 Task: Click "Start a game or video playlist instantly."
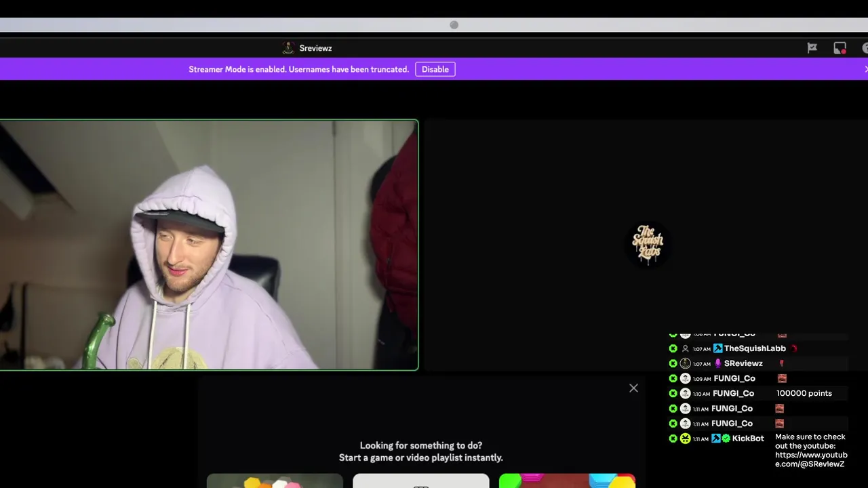coord(421,457)
